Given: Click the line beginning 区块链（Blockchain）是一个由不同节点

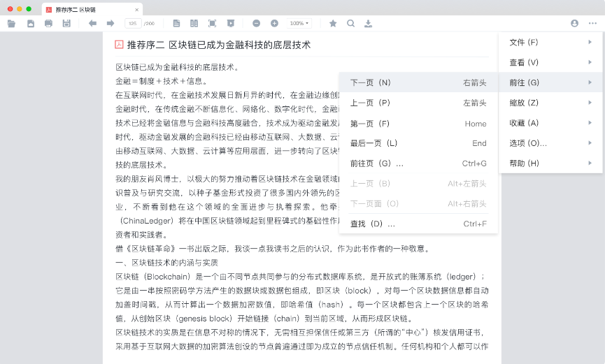Looking at the screenshot, I should tap(300, 277).
